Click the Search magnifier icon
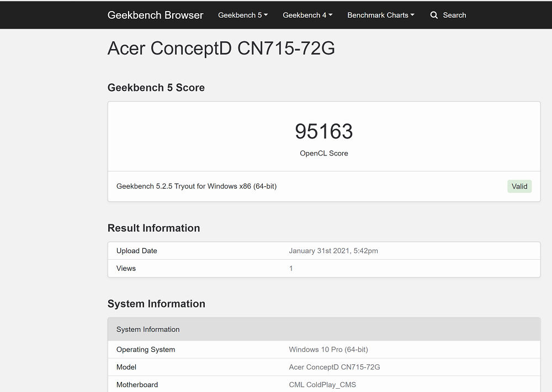This screenshot has width=552, height=392. click(x=434, y=15)
